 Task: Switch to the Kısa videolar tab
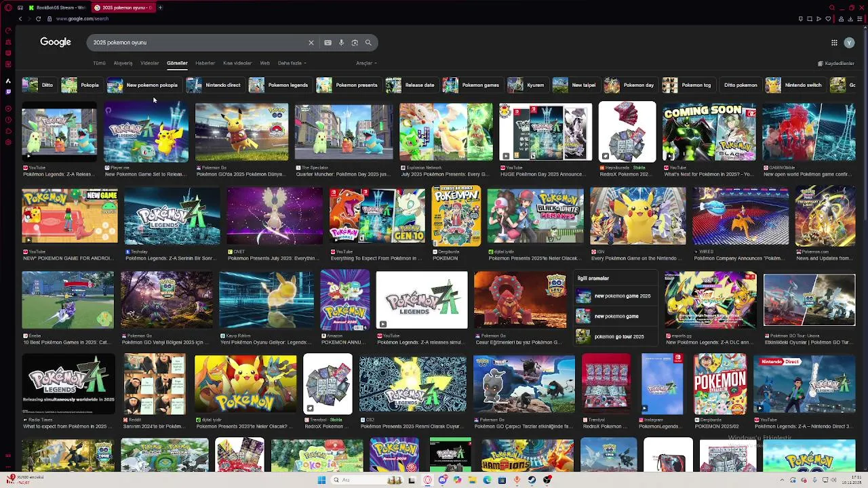237,63
